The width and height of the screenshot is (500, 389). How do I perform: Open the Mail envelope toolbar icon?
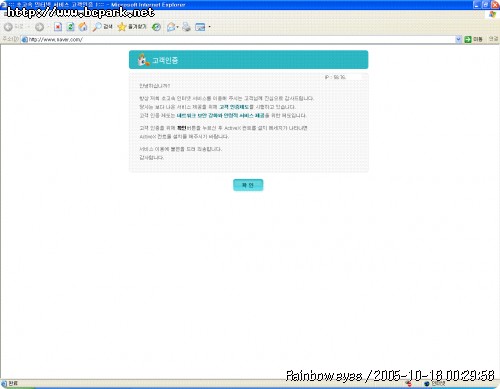click(x=171, y=27)
